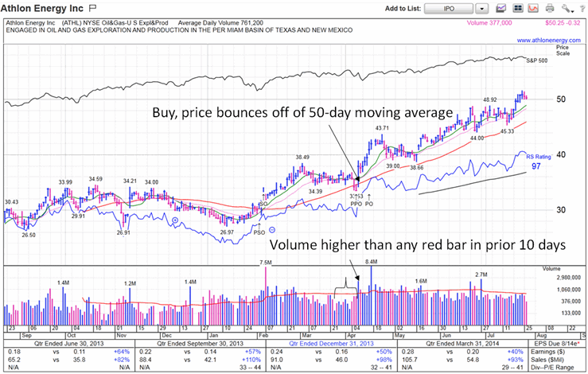Click the Qtr Ended June 30, 2013 header

[69, 343]
